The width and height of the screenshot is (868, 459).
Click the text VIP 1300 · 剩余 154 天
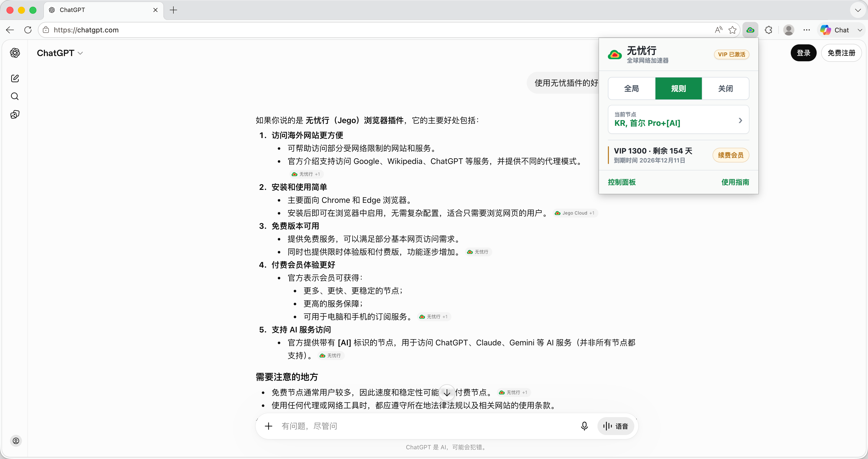[653, 151]
